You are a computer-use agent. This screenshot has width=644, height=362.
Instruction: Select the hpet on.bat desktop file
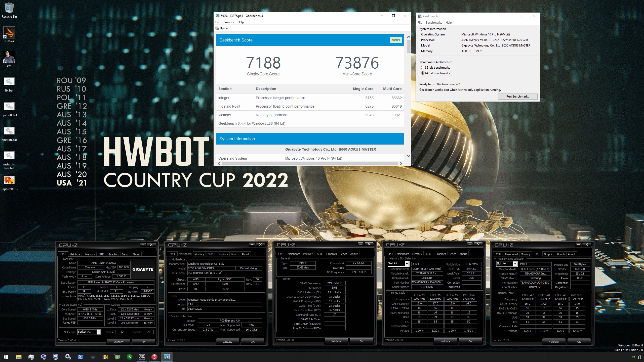click(x=9, y=134)
